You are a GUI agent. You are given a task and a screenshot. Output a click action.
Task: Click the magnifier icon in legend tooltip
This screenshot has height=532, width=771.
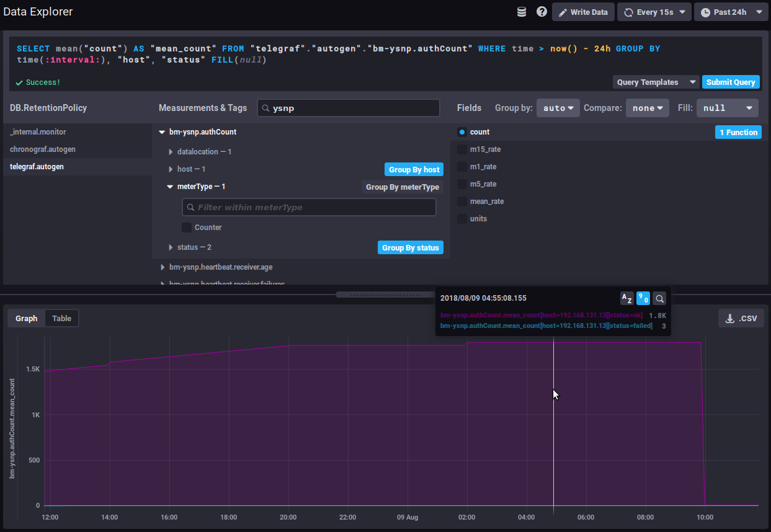[x=660, y=298]
